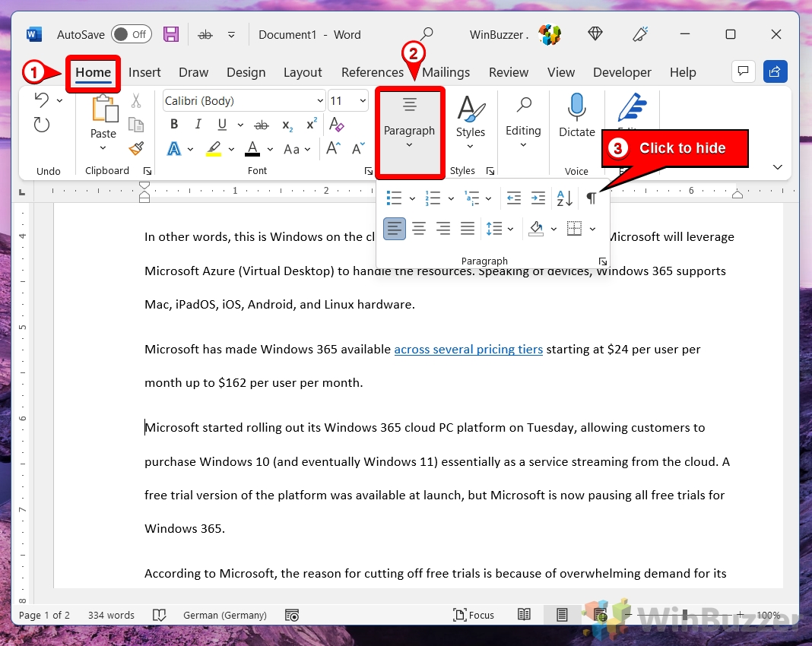The height and width of the screenshot is (646, 812).
Task: Click Decrease Indent
Action: [514, 198]
